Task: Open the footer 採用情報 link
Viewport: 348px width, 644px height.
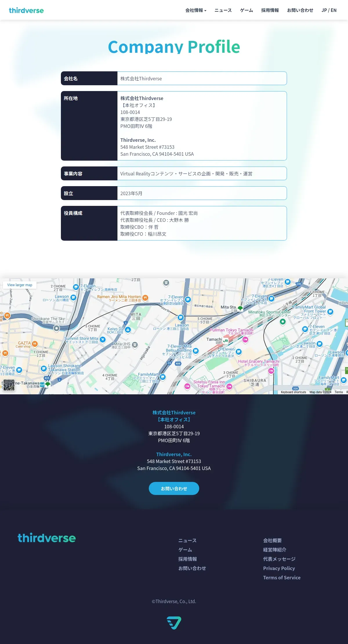Action: point(188,559)
